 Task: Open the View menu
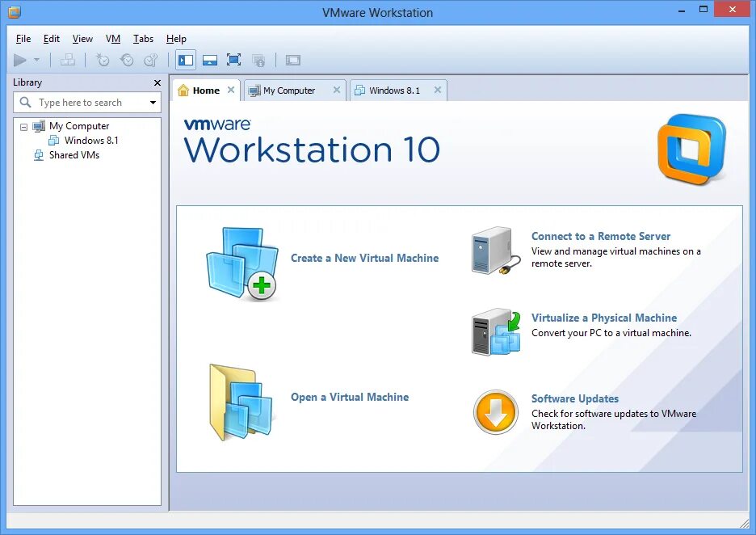[x=82, y=39]
